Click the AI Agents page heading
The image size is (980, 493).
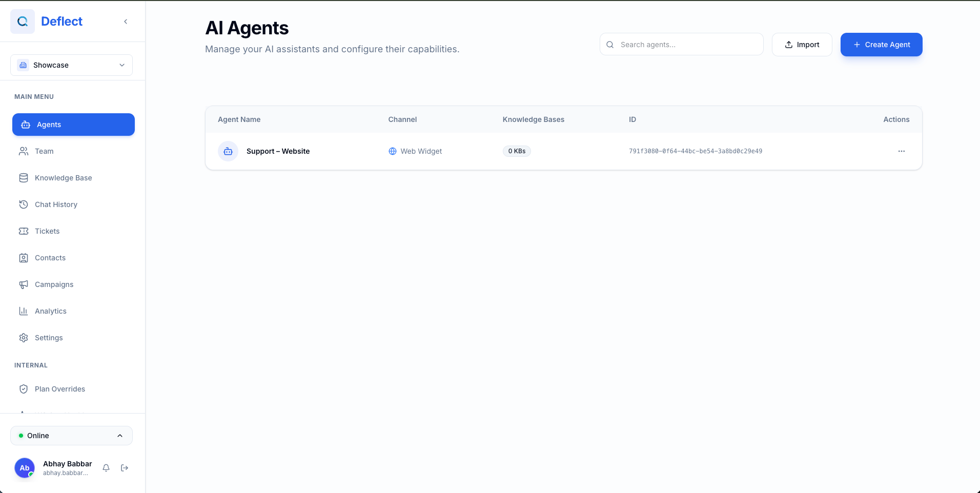[247, 28]
